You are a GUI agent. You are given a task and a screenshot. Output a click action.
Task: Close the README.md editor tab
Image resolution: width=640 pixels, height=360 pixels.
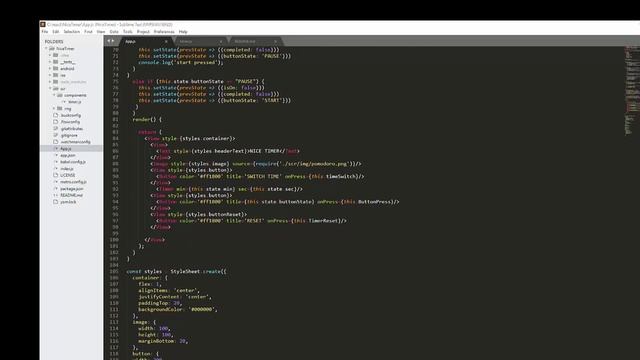(x=276, y=42)
